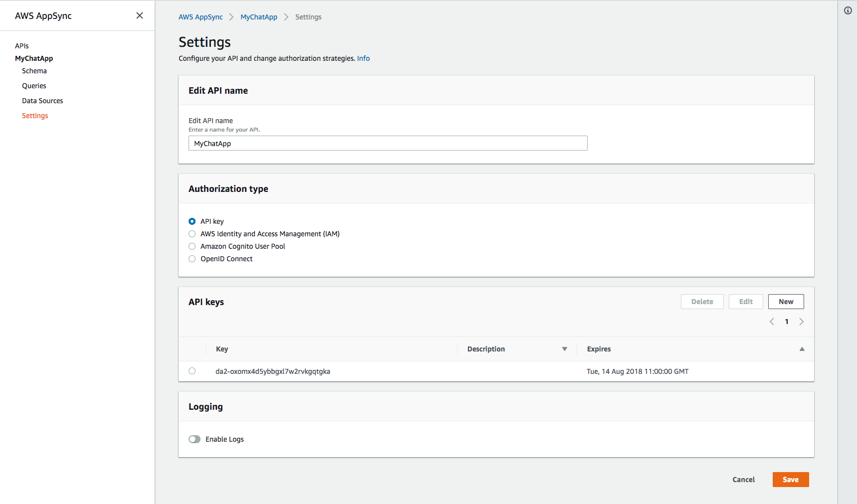Click page number 1 in pagination
Screen dimensions: 857x504
(787, 322)
